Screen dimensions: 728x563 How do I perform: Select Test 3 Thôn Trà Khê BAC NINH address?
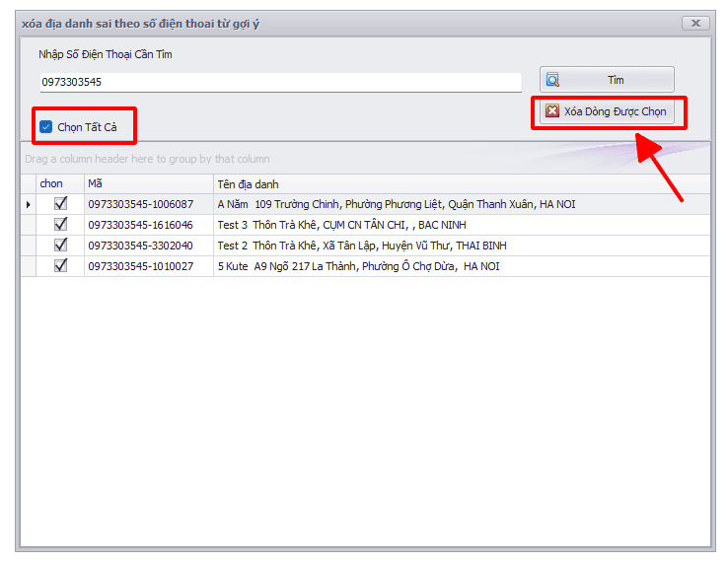tap(462, 225)
